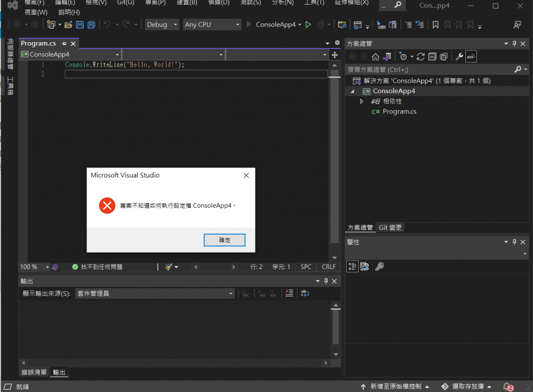Open the Debug configuration dropdown

point(162,24)
